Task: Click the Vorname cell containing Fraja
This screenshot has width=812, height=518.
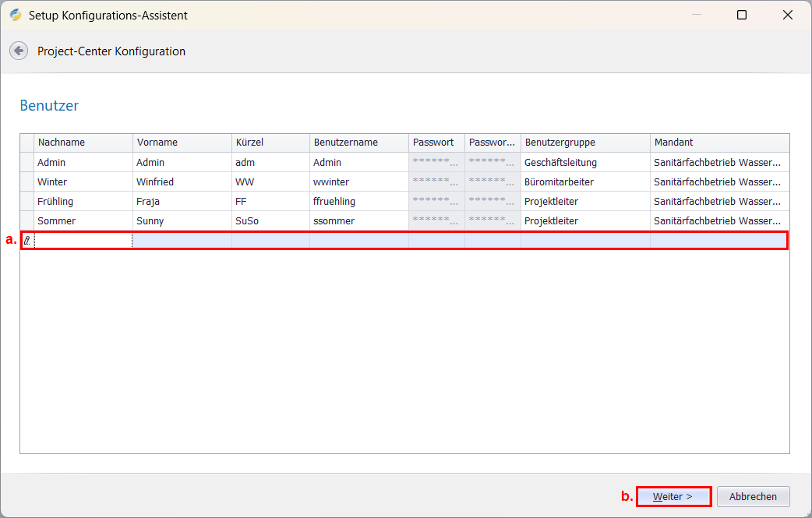Action: 182,201
